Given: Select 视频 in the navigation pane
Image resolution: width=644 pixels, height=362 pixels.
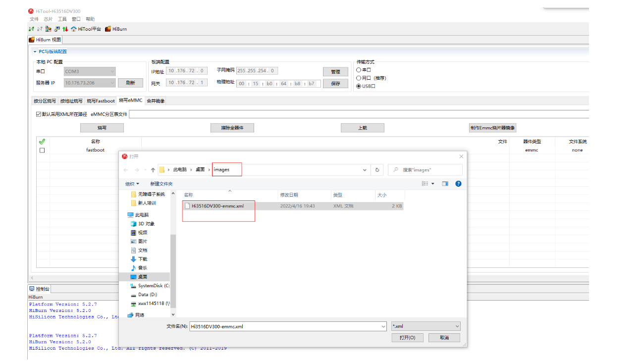Looking at the screenshot, I should click(x=139, y=233).
